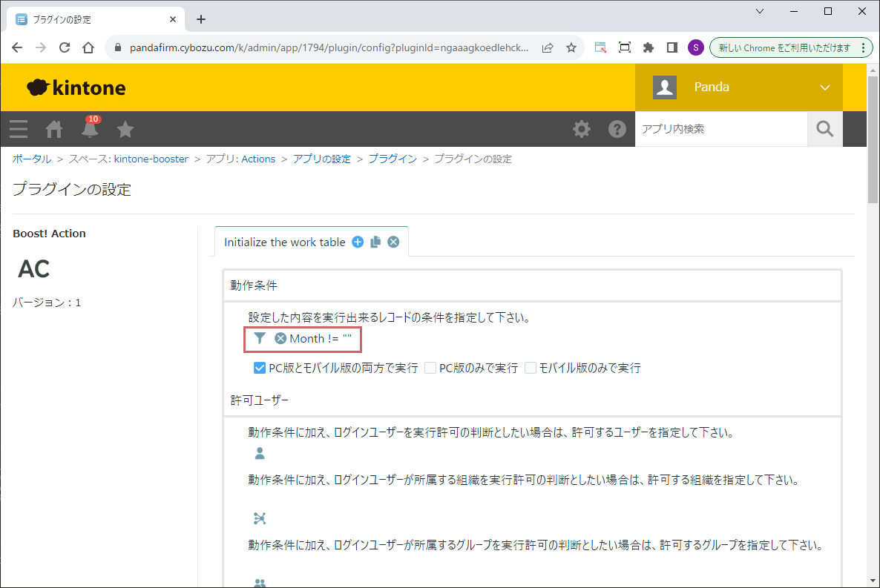The image size is (880, 588).
Task: Enable PC版のみで実行 checkbox
Action: click(x=430, y=368)
